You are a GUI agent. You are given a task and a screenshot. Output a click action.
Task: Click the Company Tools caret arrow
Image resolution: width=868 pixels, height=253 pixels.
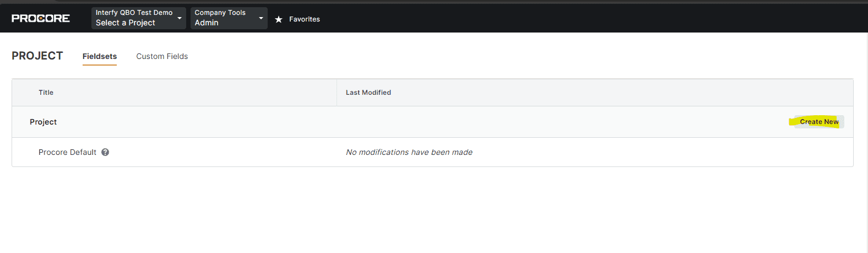point(261,18)
